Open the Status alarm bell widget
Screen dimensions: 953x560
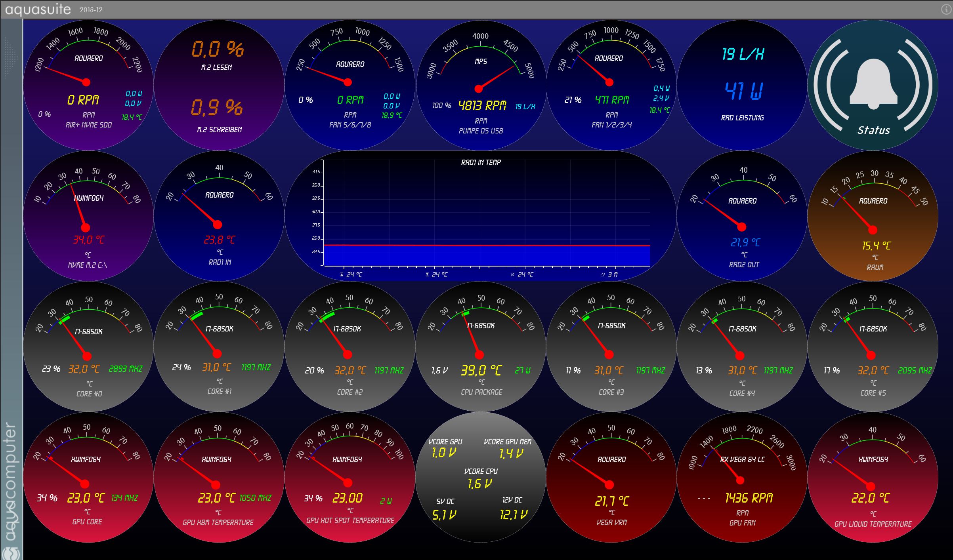point(873,85)
